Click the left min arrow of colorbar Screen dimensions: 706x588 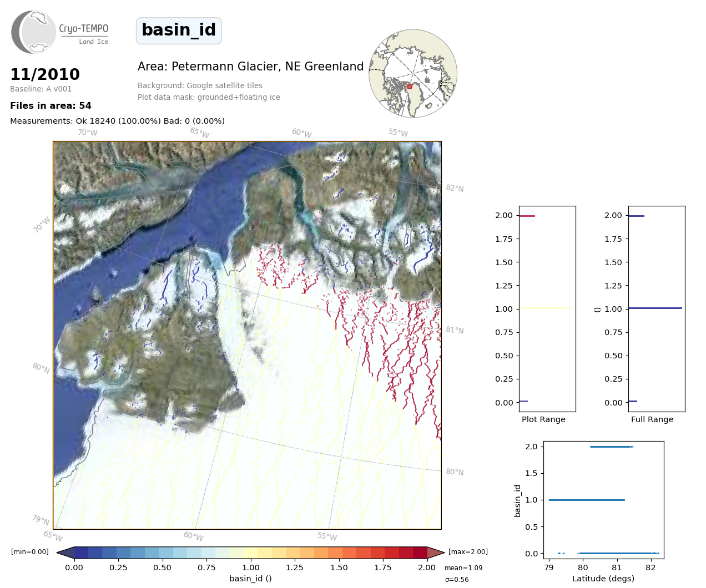click(65, 552)
